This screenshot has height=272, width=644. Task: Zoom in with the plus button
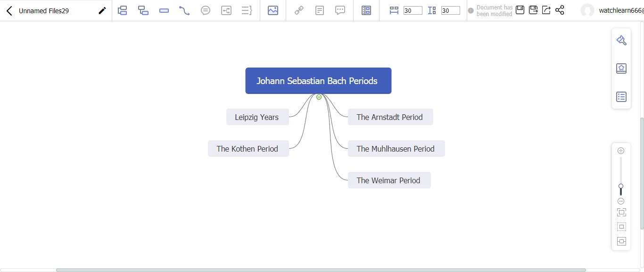pos(621,151)
